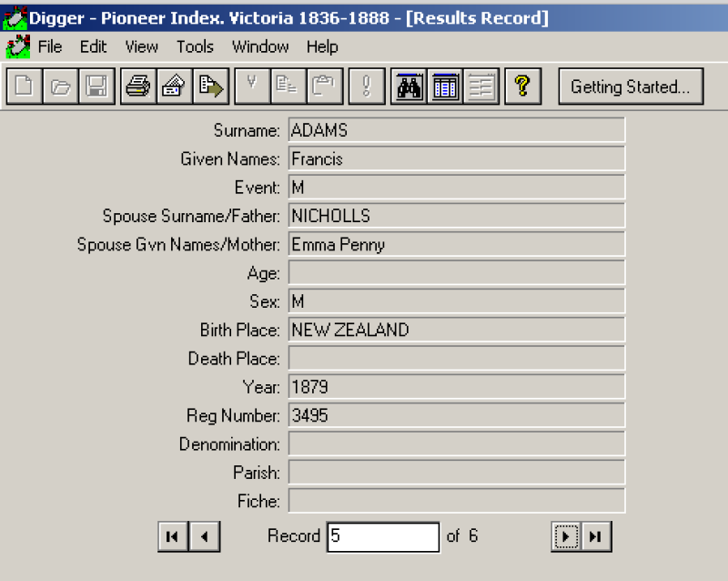Click the empty Fiche field
Image resolution: width=728 pixels, height=581 pixels.
457,501
